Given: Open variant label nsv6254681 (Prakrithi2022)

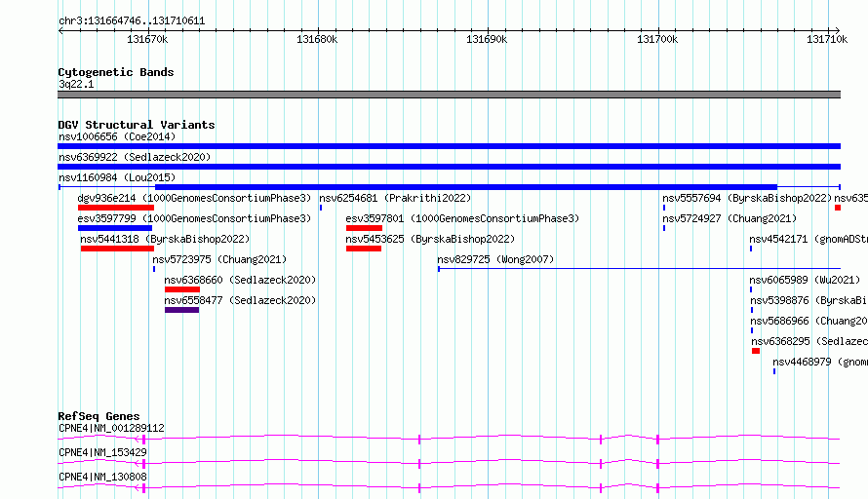Looking at the screenshot, I should pyautogui.click(x=395, y=198).
